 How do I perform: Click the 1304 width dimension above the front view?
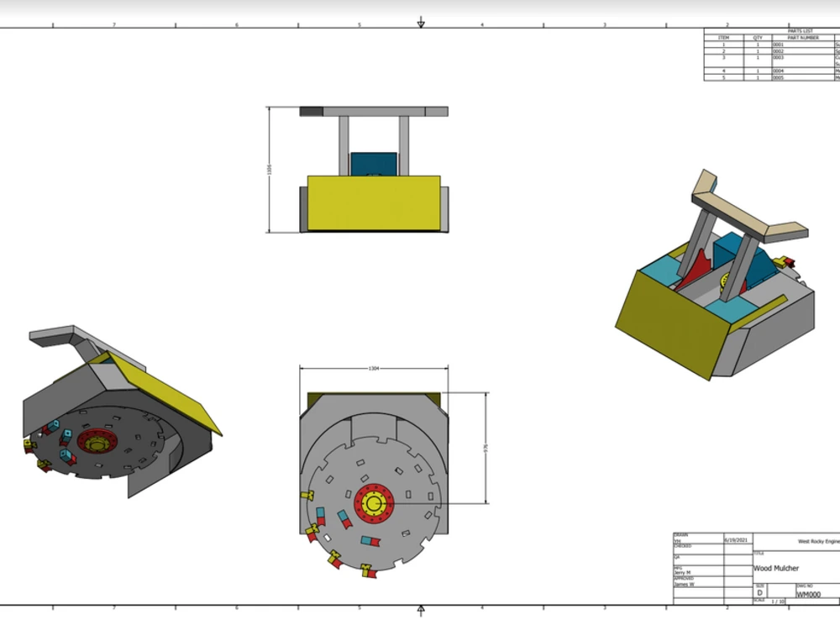click(374, 367)
